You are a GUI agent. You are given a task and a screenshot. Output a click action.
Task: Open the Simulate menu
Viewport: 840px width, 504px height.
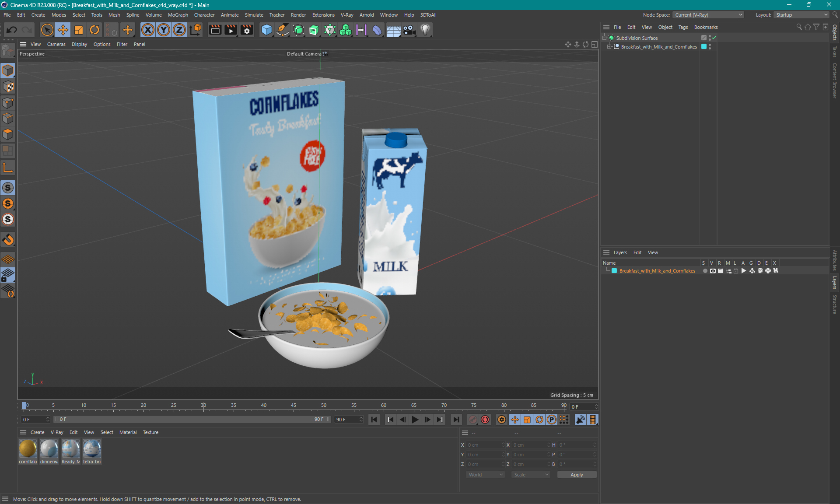(x=254, y=15)
